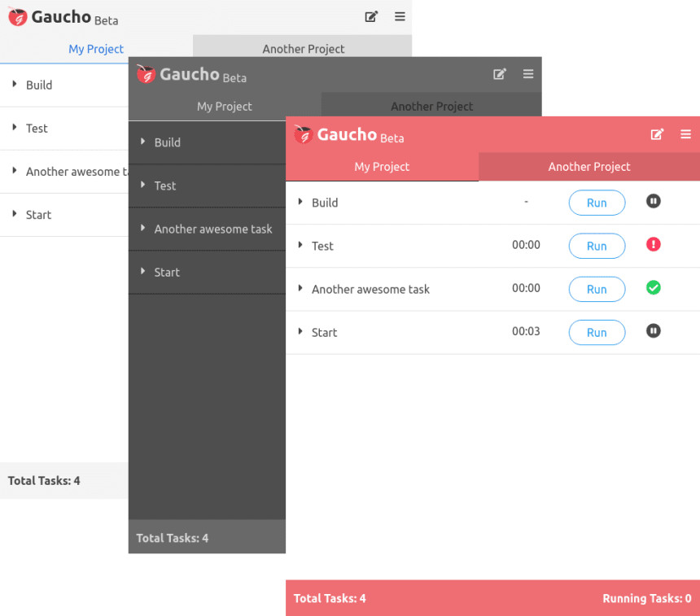The height and width of the screenshot is (616, 700).
Task: Click the Start task name in the light window
Action: pos(38,215)
